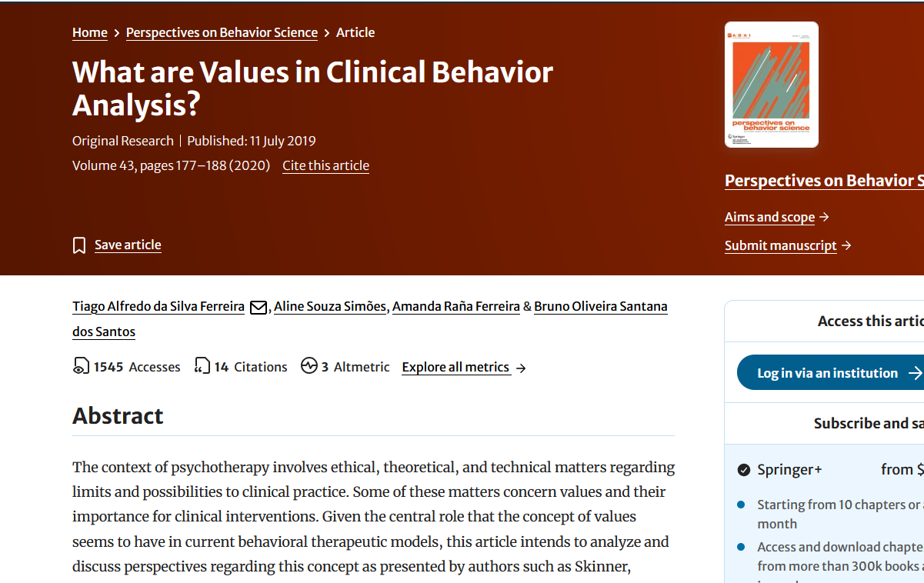Open the journal cover thumbnail
The width and height of the screenshot is (924, 583).
[772, 85]
